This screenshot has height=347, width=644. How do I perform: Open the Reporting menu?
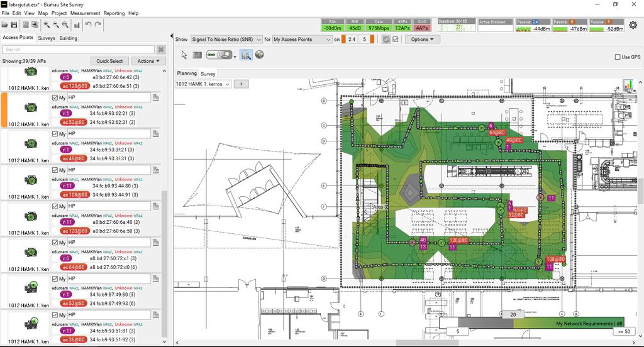[114, 13]
